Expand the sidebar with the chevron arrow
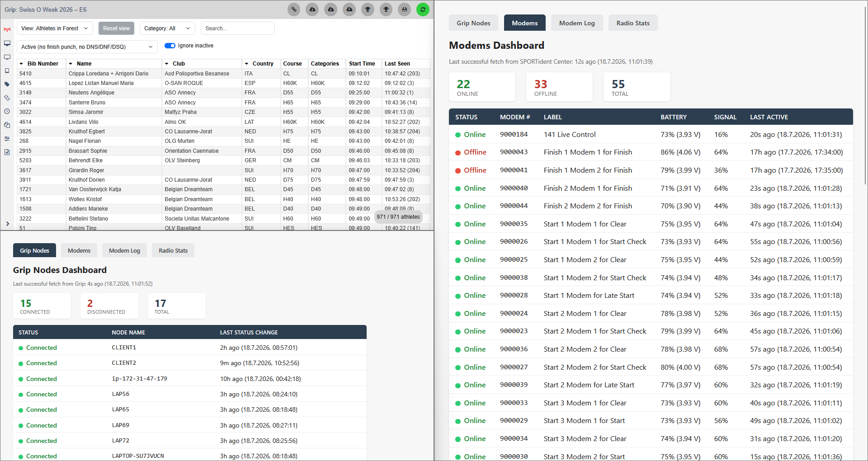The height and width of the screenshot is (461, 868). (x=7, y=224)
